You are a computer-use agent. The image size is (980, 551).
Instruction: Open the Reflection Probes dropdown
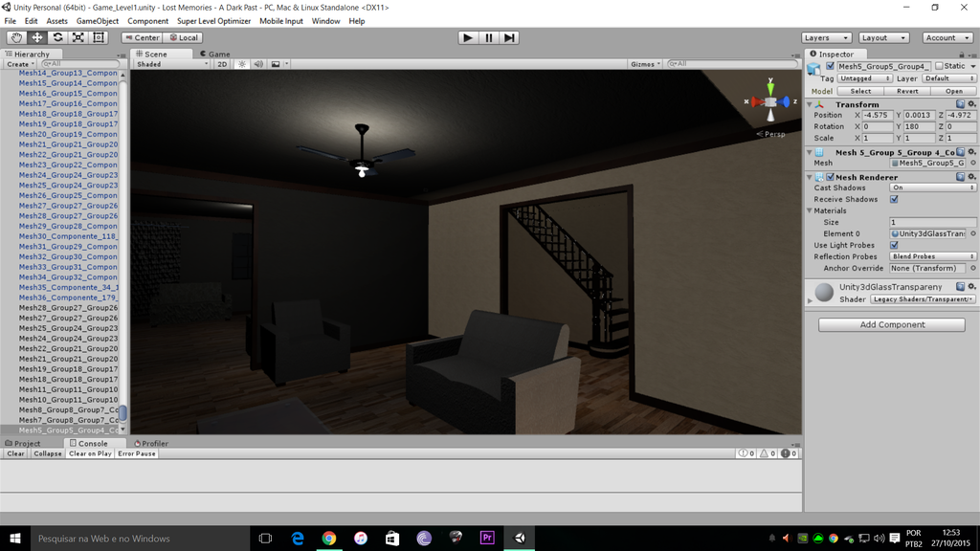[932, 256]
